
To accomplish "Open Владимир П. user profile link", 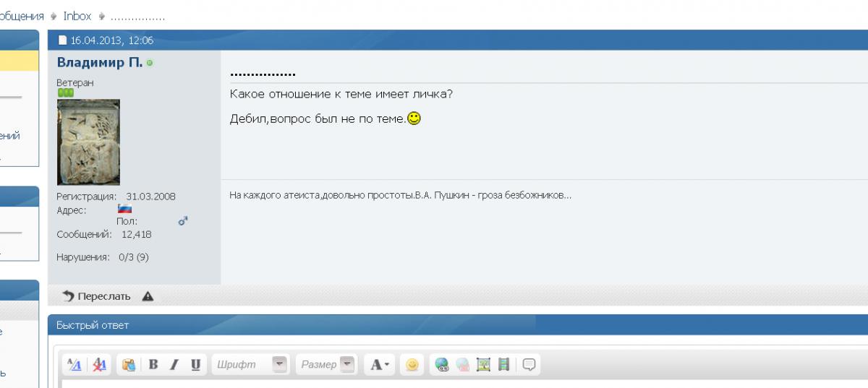I will (x=100, y=63).
